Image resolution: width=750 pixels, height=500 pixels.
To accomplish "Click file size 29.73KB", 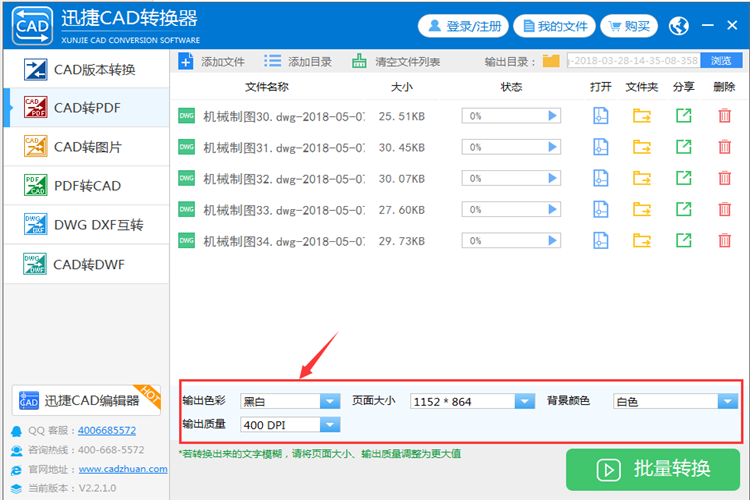I will [402, 241].
